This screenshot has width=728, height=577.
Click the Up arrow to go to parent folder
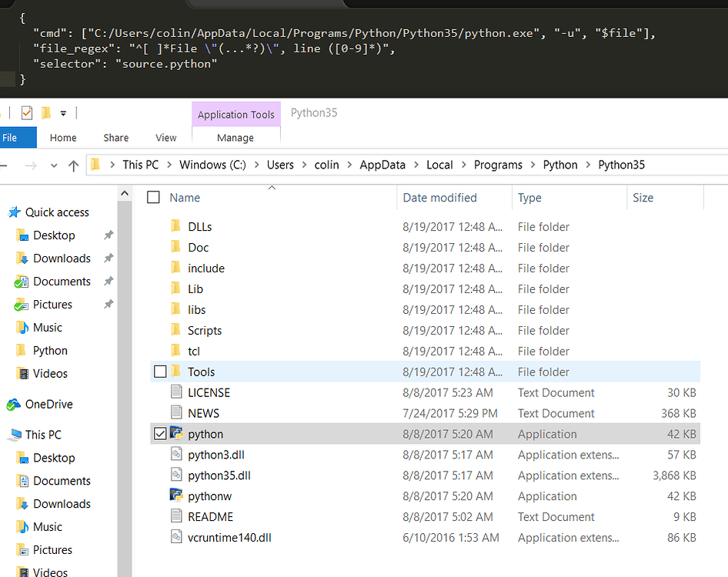point(73,165)
